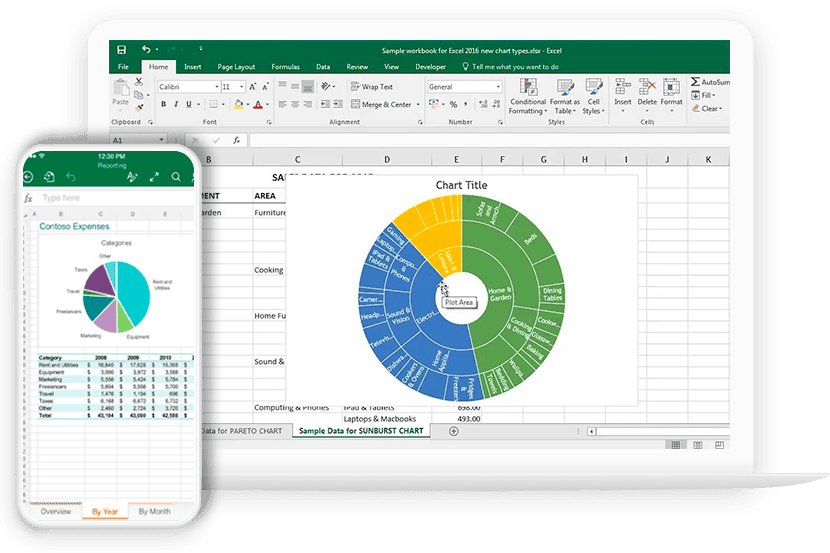This screenshot has width=830, height=553.
Task: Tap the full-screen expand arrows on phone
Action: [x=154, y=177]
